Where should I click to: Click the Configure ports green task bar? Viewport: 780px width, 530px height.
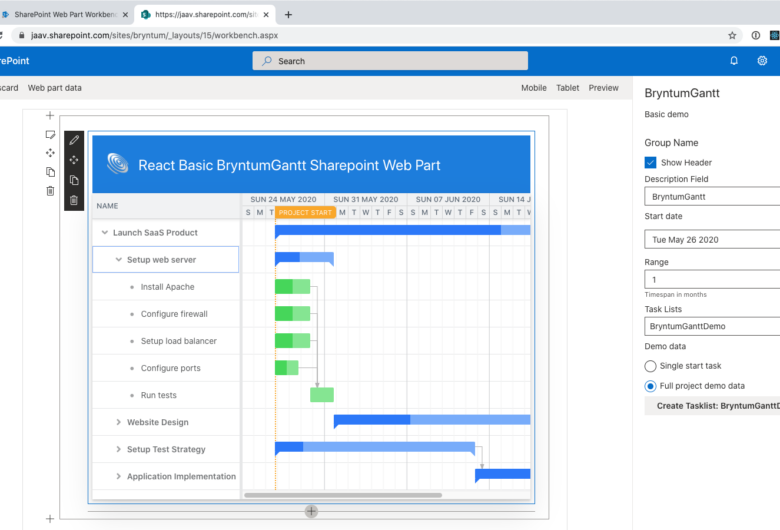[x=287, y=368]
